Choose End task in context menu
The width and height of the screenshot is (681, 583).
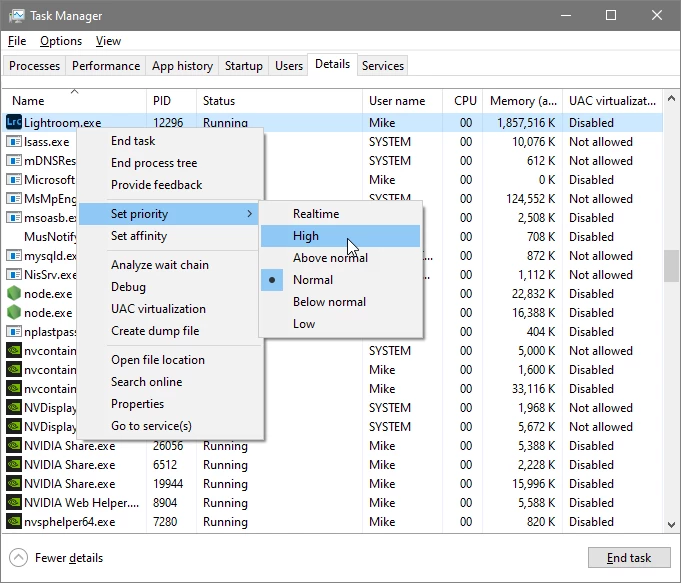coord(171,141)
